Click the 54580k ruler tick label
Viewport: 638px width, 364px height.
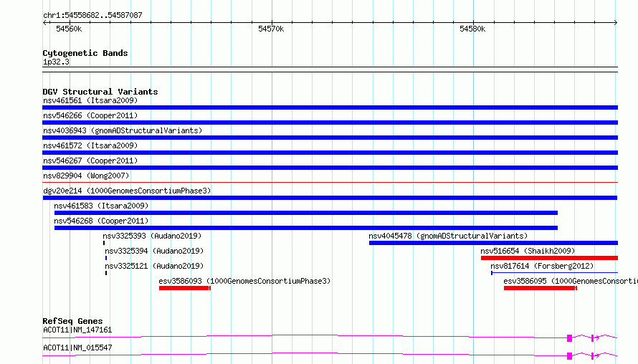pyautogui.click(x=472, y=29)
